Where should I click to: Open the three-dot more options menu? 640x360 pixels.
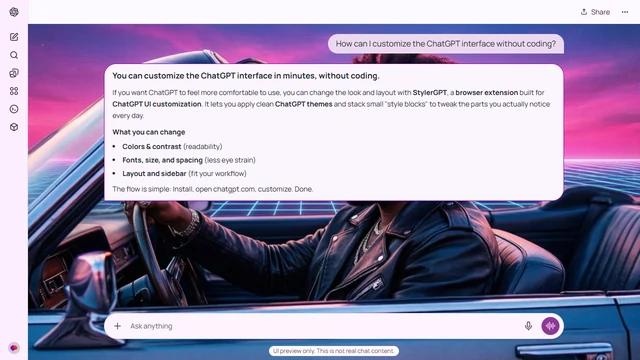click(625, 12)
